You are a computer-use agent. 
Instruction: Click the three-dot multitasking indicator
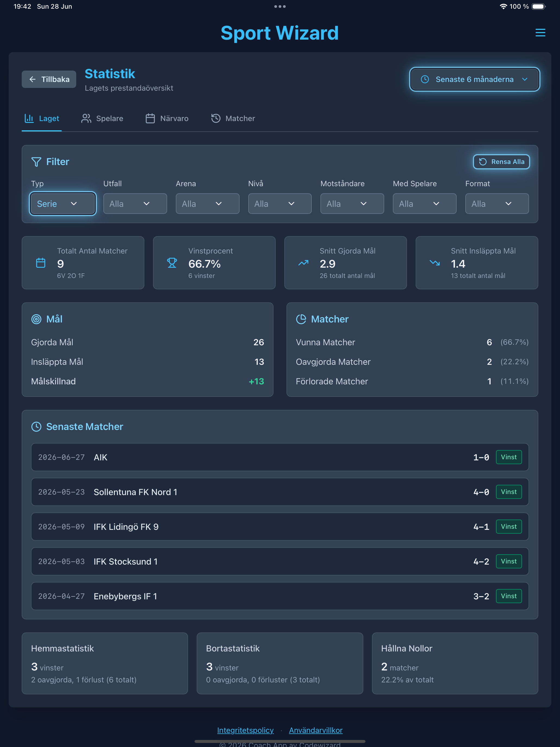280,7
